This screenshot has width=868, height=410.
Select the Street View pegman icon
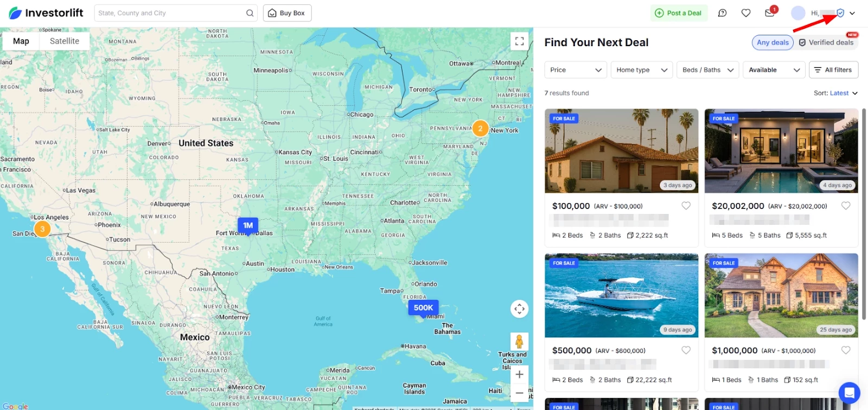(519, 342)
